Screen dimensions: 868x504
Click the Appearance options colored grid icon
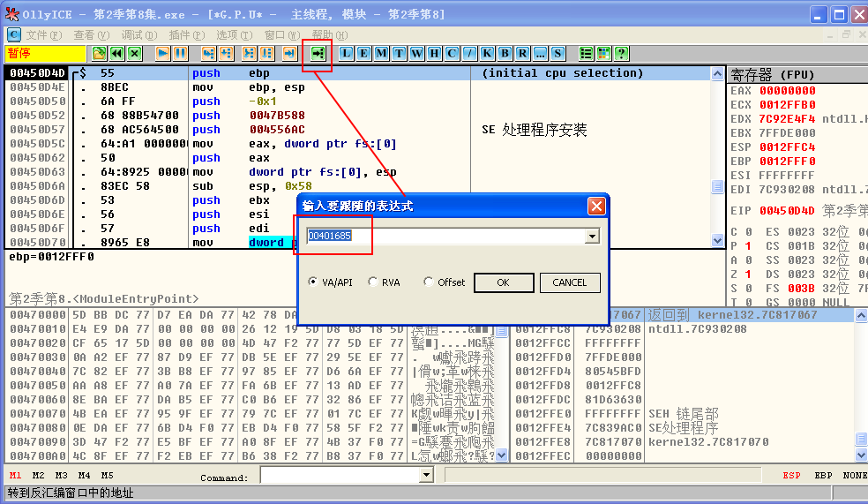[x=603, y=54]
